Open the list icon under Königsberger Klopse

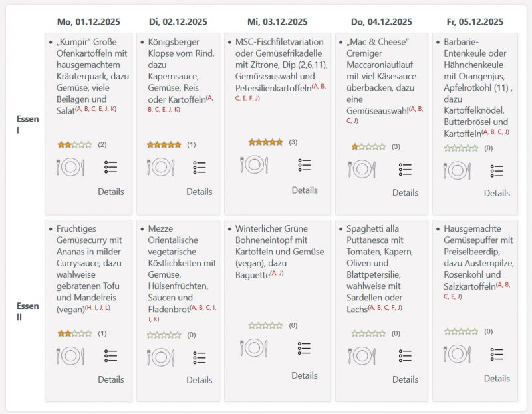[x=199, y=167]
